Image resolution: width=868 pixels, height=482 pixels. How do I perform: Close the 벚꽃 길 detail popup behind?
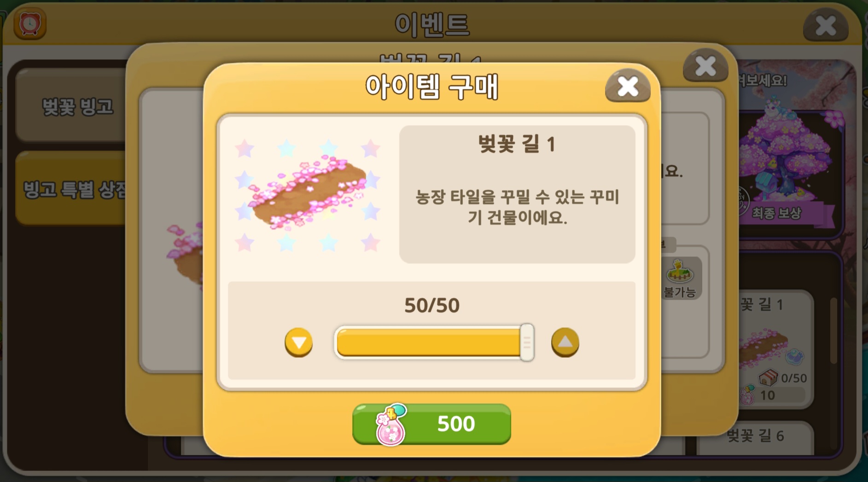coord(705,65)
